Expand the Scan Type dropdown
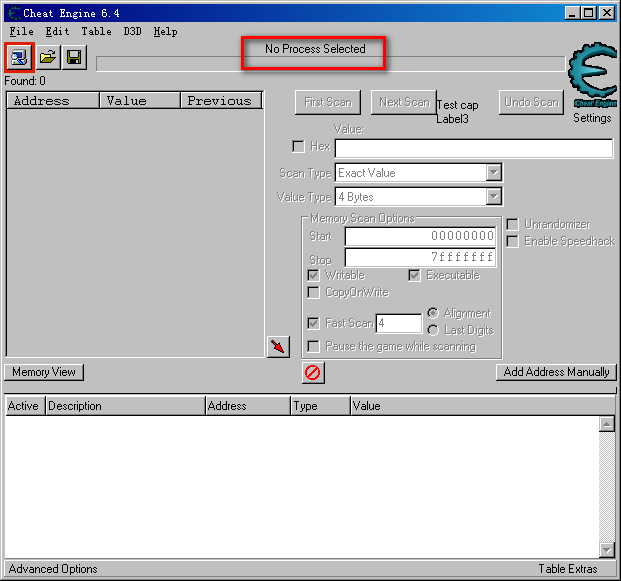 click(x=493, y=173)
